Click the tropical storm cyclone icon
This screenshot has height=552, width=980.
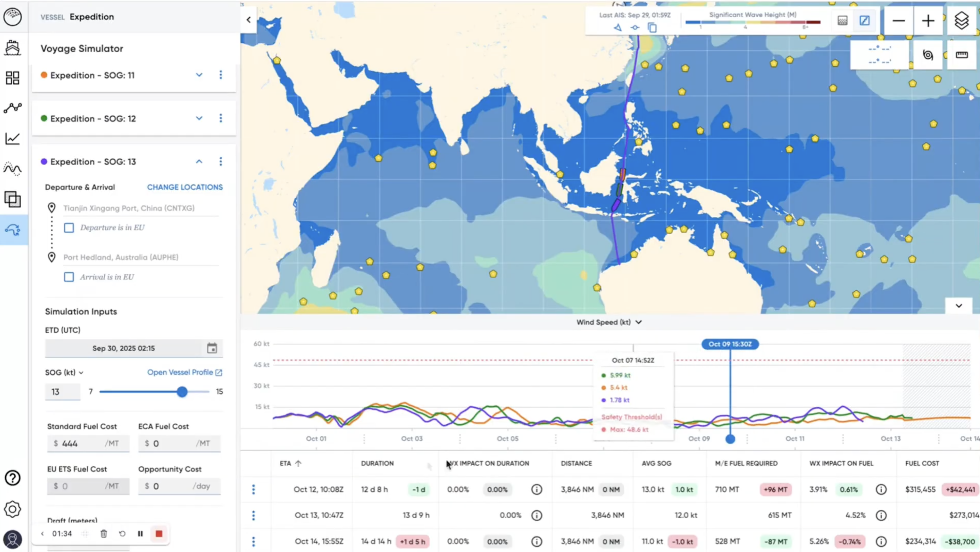(x=928, y=55)
